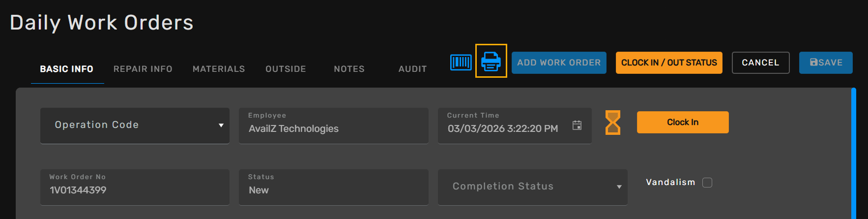
Task: Click the printer icon
Action: pos(491,62)
